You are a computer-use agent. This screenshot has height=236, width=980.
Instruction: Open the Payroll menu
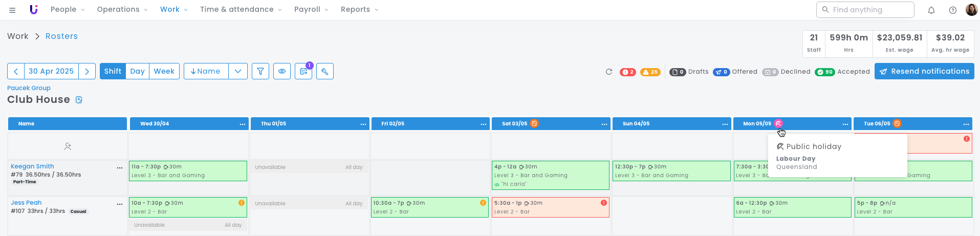point(311,9)
